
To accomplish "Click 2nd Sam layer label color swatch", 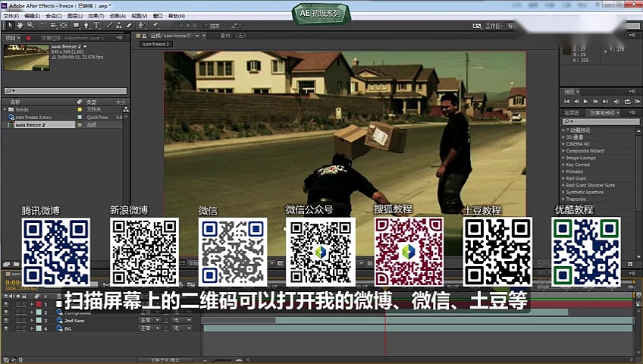I will click(39, 321).
